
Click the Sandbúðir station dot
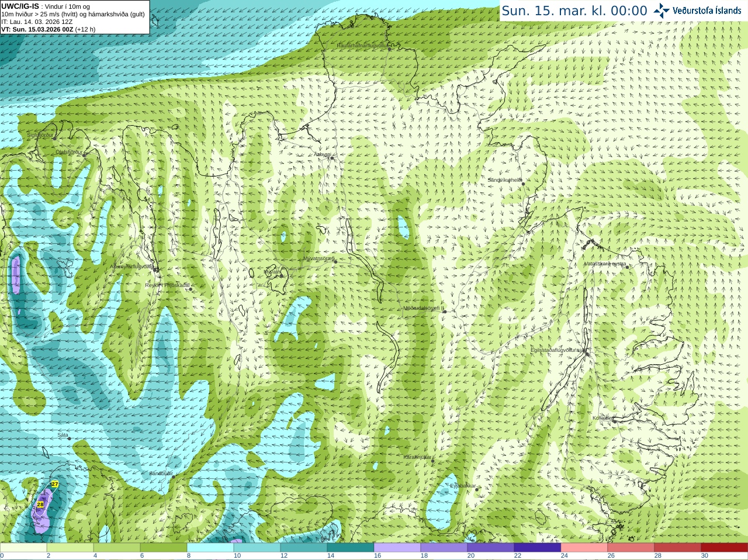click(173, 477)
